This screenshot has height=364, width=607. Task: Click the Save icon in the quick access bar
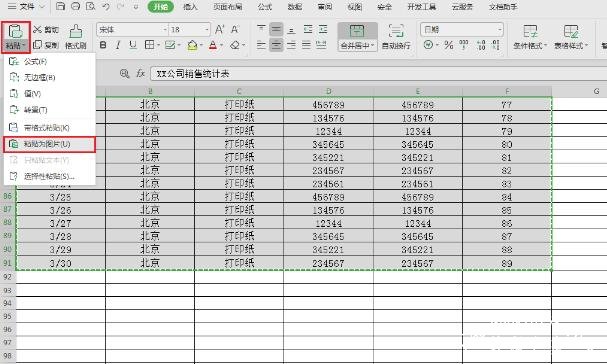point(60,6)
